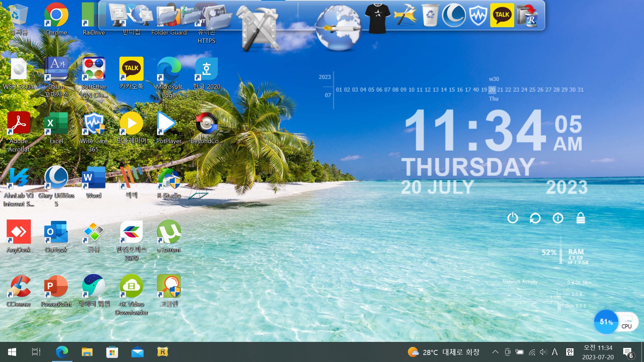The width and height of the screenshot is (644, 362).
Task: Open volume control in the system tray
Action: (543, 352)
